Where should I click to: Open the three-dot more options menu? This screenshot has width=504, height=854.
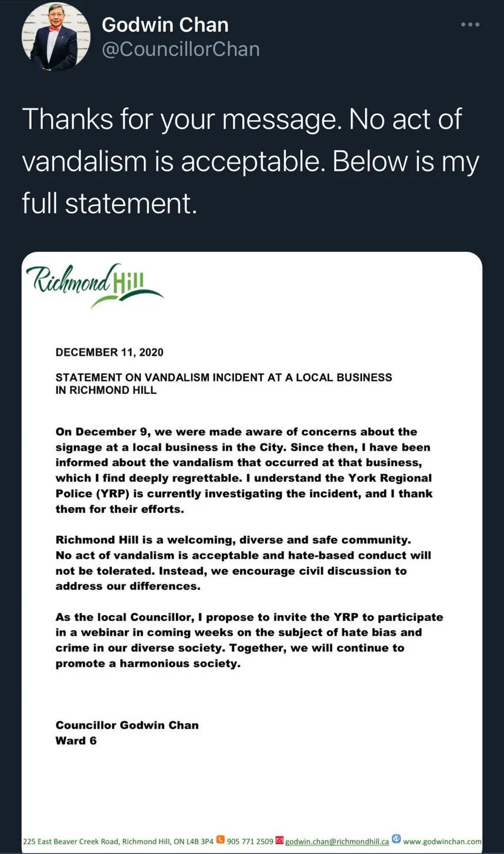[470, 25]
